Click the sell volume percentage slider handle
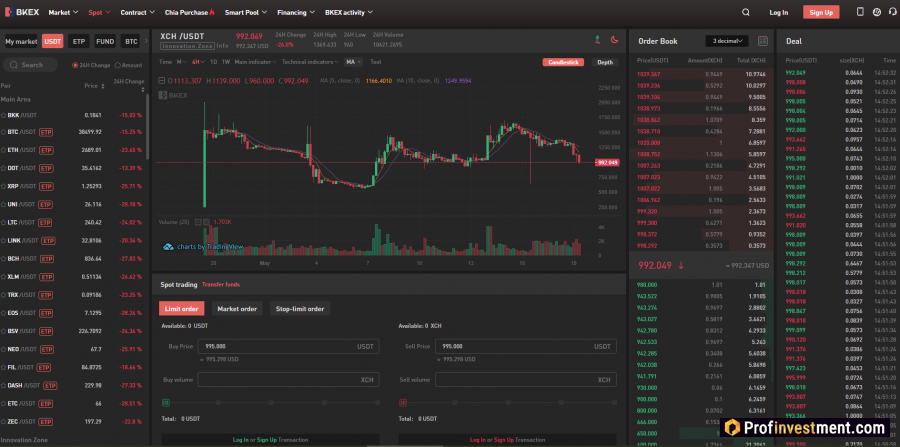900x447 pixels. [x=403, y=403]
